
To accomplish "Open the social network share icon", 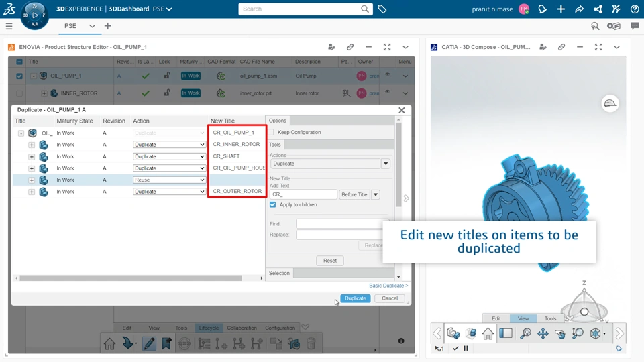I will 598,9.
